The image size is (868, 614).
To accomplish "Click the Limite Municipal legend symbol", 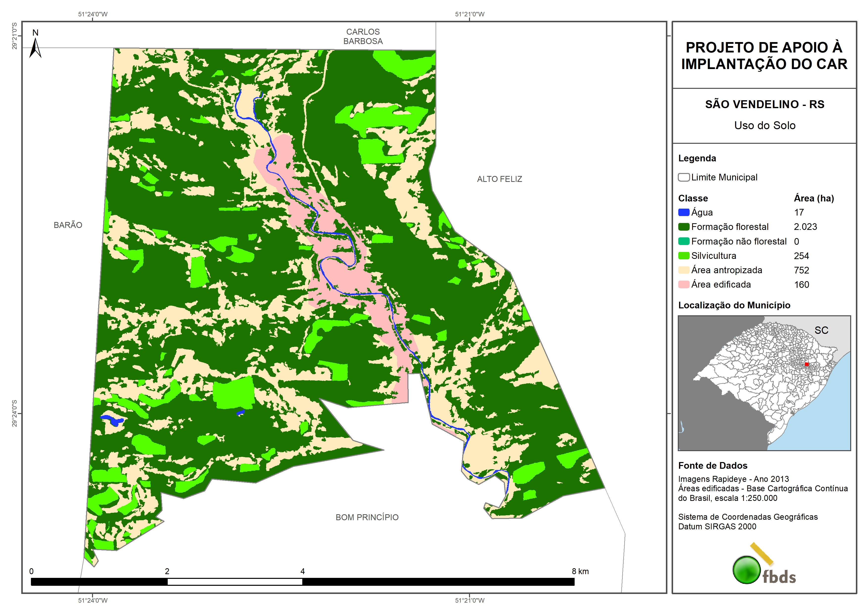I will pyautogui.click(x=683, y=177).
